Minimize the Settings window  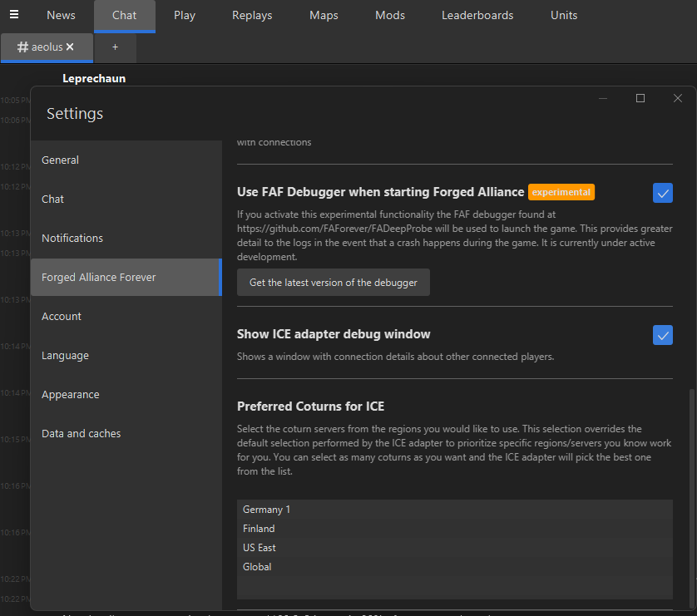(603, 98)
